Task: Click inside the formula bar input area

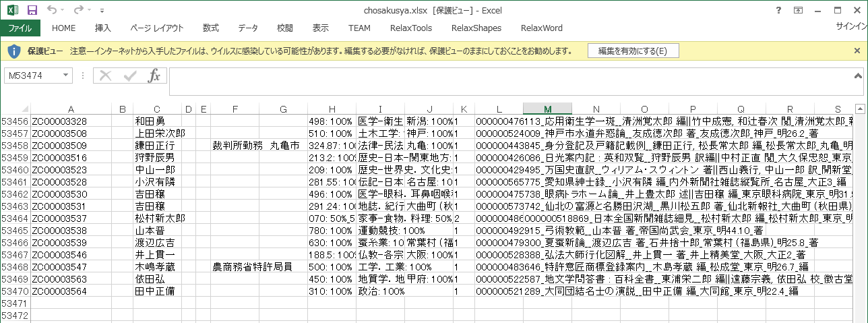Action: tap(511, 81)
